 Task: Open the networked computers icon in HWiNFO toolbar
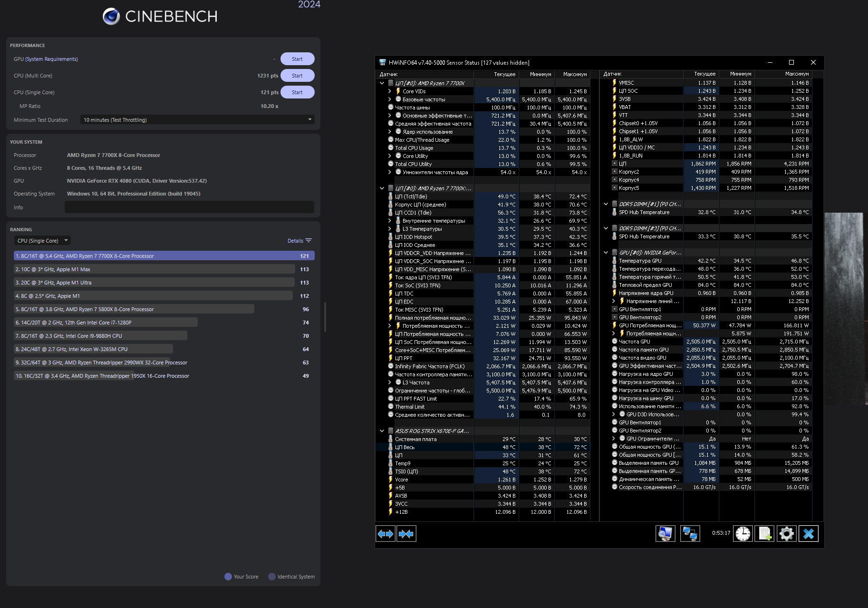[690, 534]
